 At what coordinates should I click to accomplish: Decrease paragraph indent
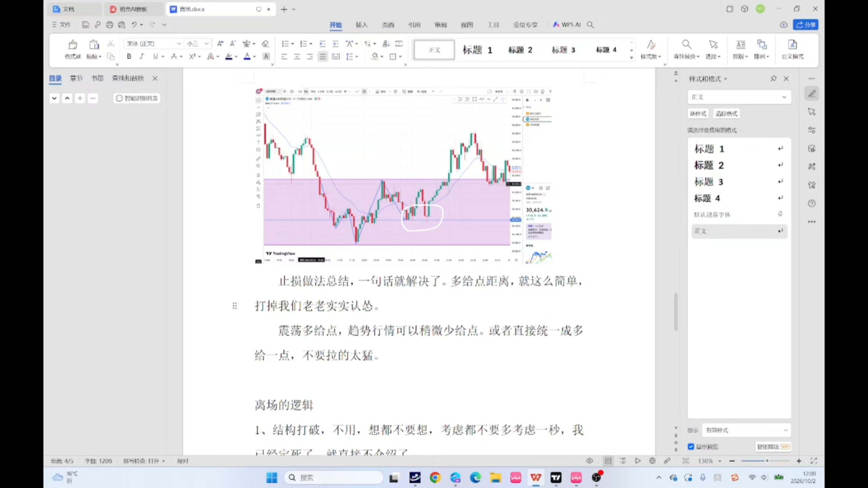(x=322, y=43)
